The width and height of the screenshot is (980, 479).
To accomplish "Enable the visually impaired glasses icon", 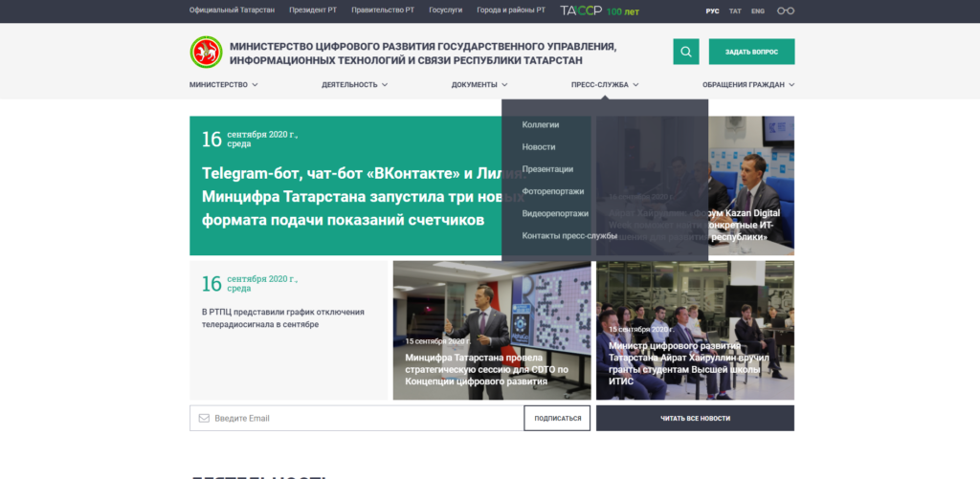I will coord(786,11).
